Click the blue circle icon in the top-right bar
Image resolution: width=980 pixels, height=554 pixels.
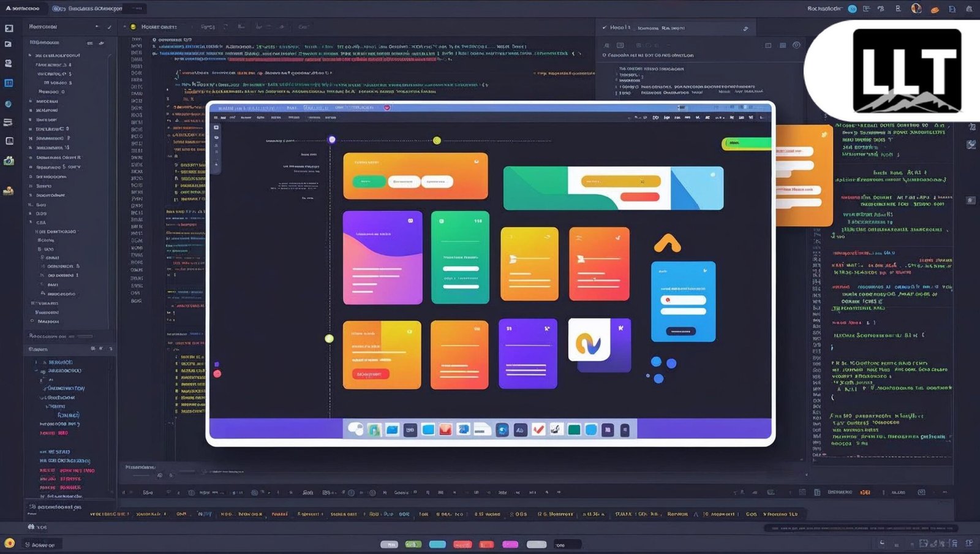(852, 9)
